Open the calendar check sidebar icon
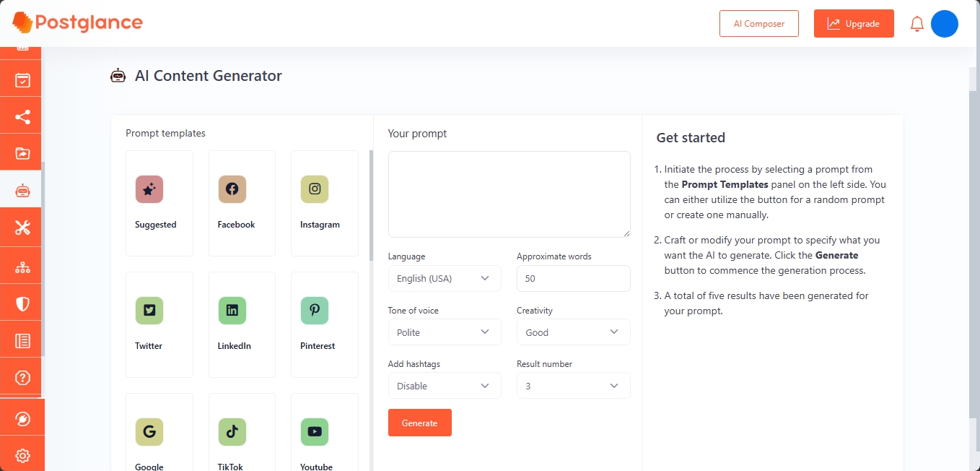 click(x=22, y=80)
